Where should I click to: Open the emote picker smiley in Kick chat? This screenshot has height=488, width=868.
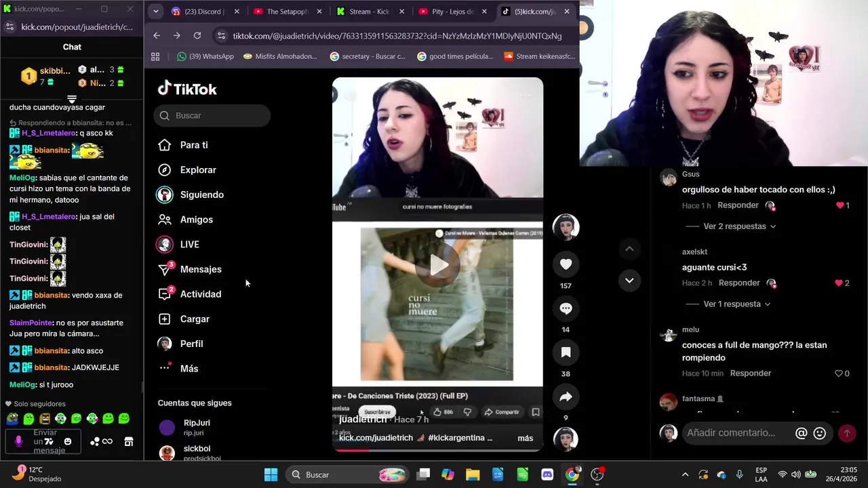pyautogui.click(x=68, y=442)
